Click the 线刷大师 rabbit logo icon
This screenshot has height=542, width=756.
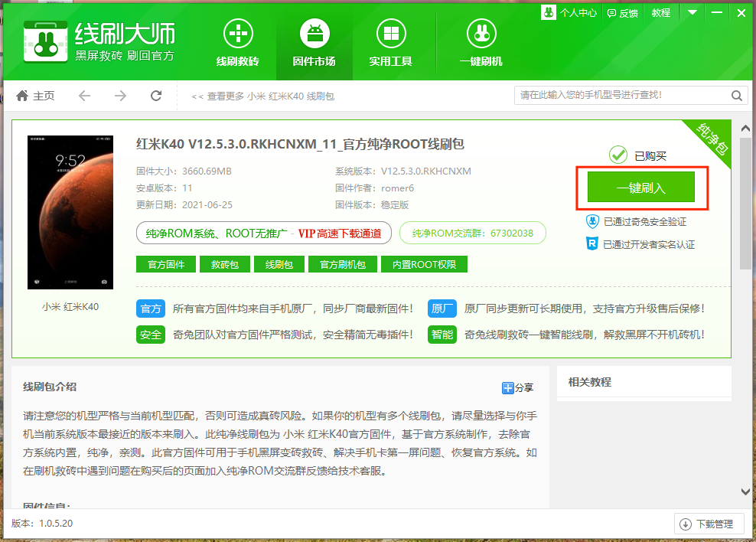45,41
